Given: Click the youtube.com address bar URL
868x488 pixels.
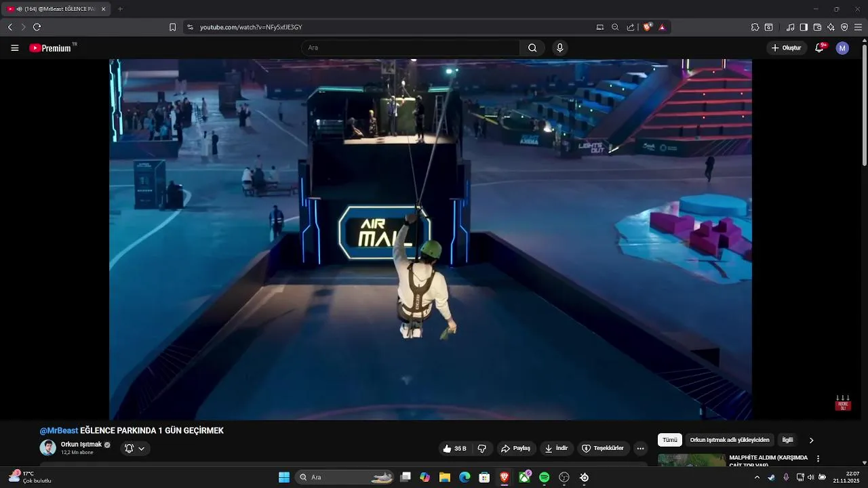Looking at the screenshot, I should point(251,27).
